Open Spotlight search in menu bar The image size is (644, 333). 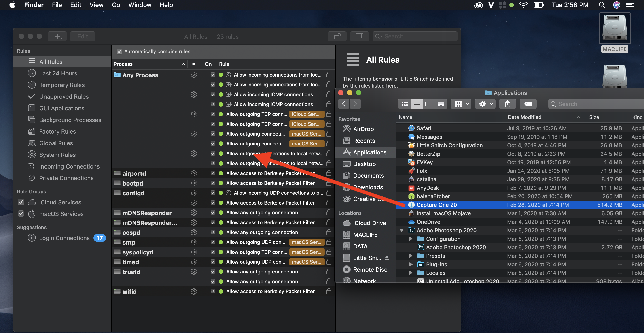coord(602,5)
